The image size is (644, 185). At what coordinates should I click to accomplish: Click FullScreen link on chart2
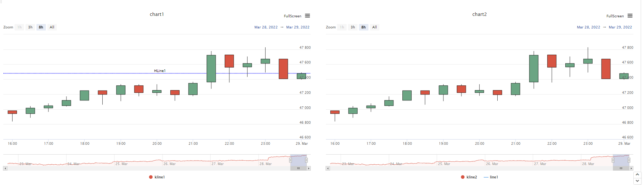[x=615, y=16]
